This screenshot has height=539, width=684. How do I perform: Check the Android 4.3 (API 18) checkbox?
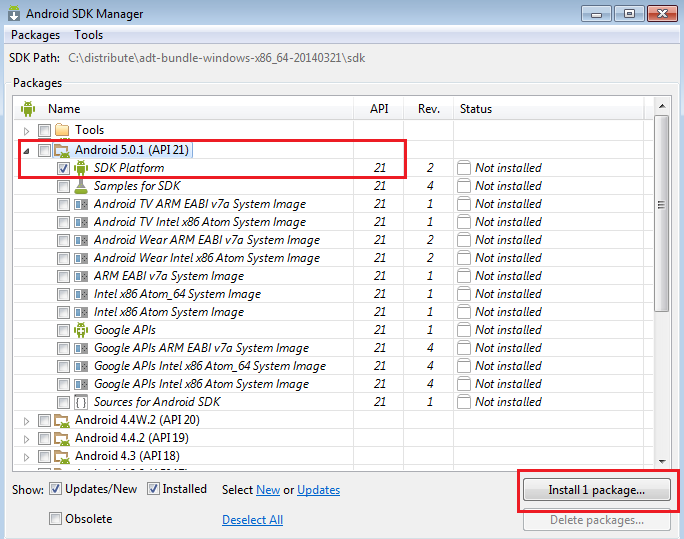[x=44, y=456]
